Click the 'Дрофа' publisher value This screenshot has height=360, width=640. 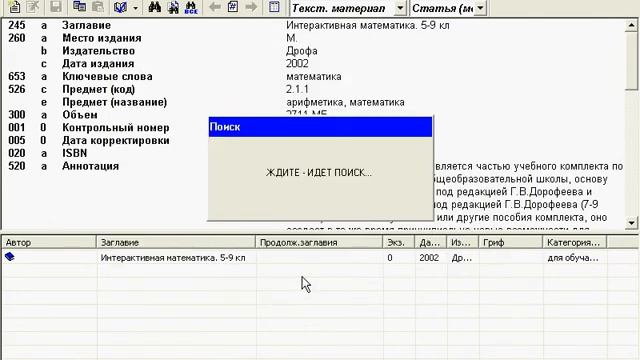pyautogui.click(x=302, y=51)
